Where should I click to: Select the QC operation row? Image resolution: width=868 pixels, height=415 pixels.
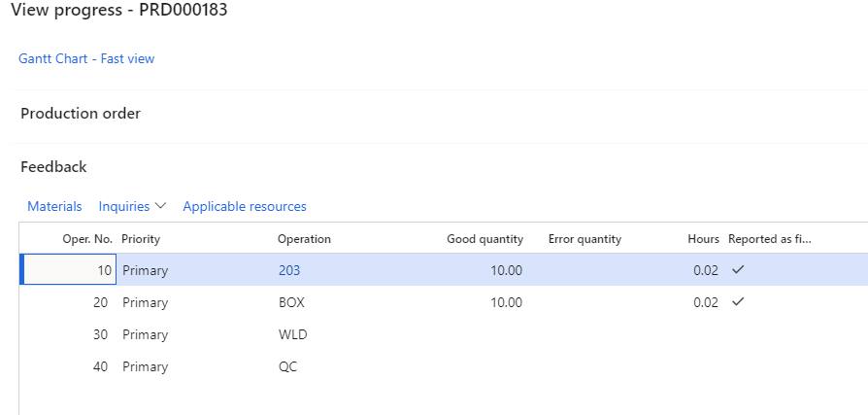(x=444, y=366)
